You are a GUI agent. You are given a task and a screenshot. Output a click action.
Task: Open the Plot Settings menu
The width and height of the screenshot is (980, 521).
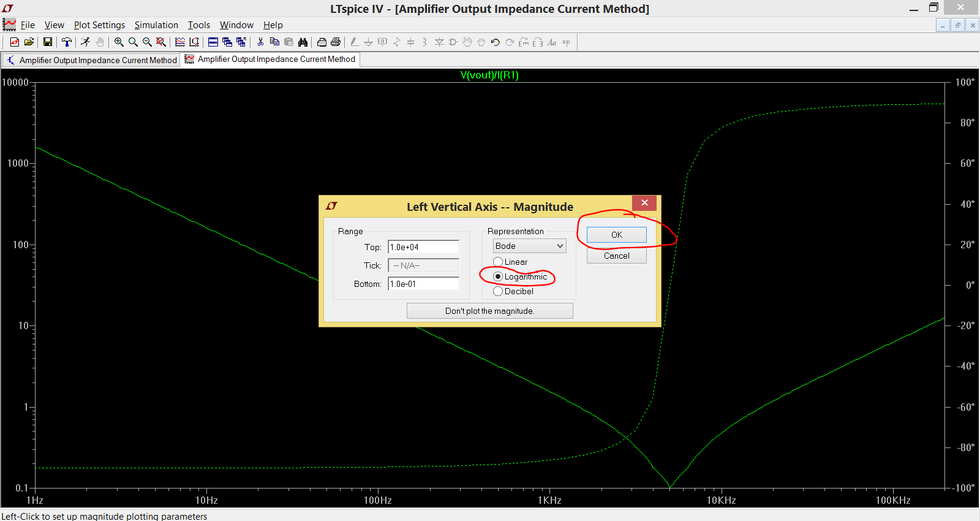pyautogui.click(x=99, y=25)
